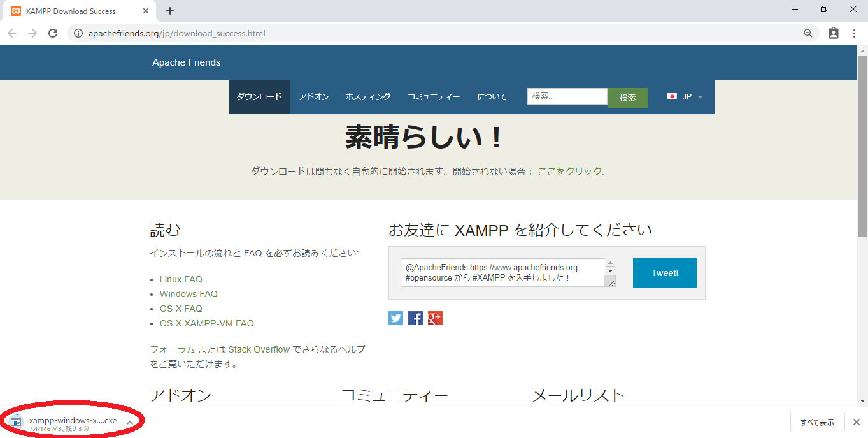Click inside the tweet message text area
Image resolution: width=868 pixels, height=438 pixels.
(x=503, y=273)
